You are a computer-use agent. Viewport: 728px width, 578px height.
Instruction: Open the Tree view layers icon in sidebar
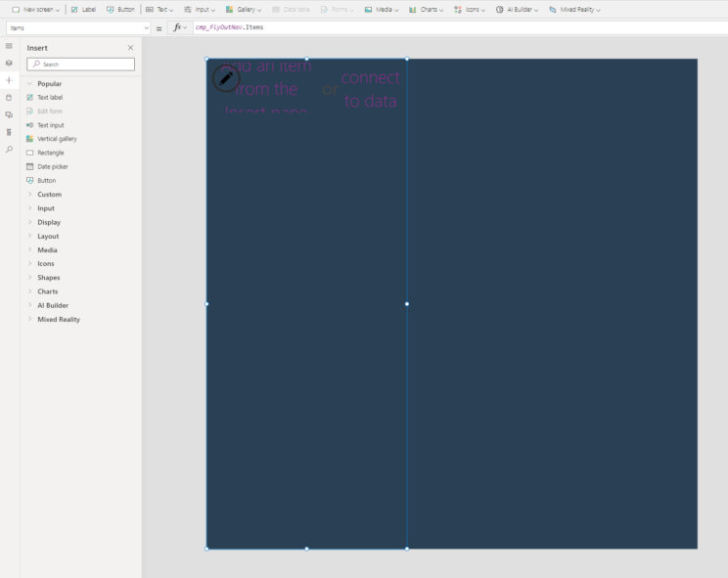click(x=9, y=63)
